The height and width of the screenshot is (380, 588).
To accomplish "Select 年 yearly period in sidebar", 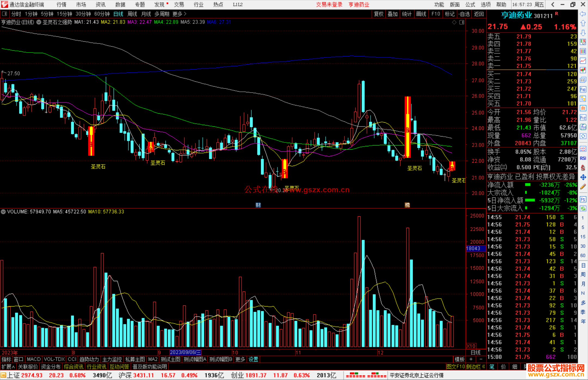I will [583, 321].
